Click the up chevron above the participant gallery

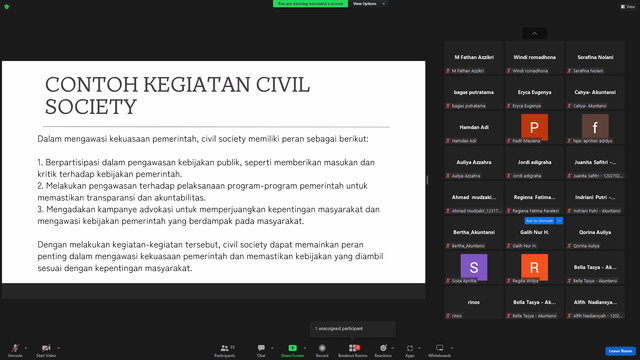click(534, 33)
